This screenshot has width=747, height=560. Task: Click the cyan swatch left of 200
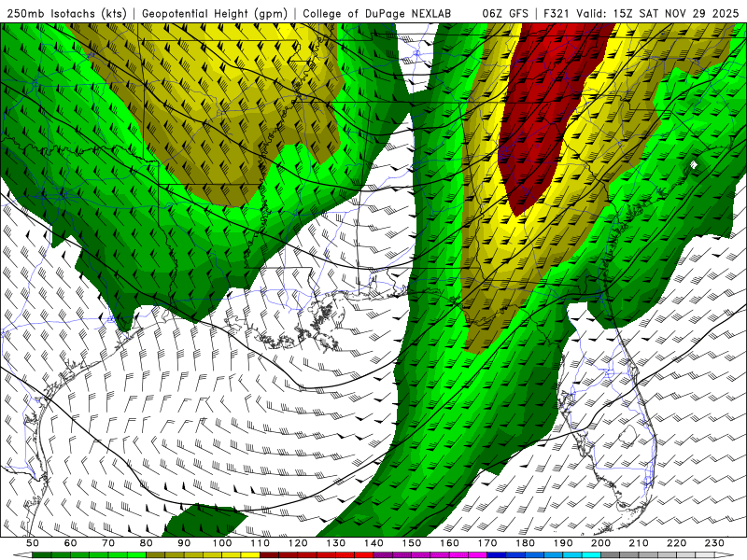(x=592, y=555)
